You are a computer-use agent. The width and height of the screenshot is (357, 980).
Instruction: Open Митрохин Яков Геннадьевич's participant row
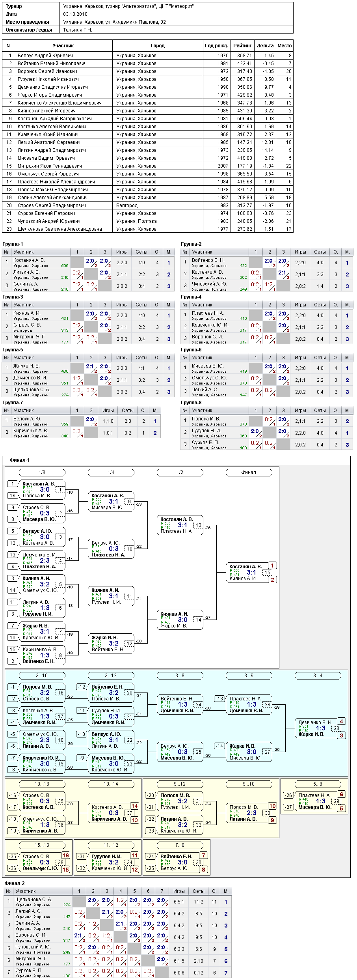[x=148, y=166]
